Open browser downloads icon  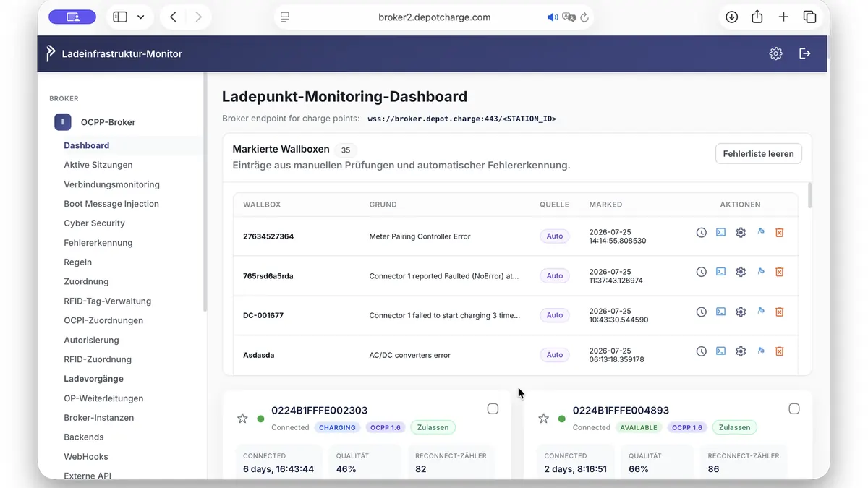731,17
